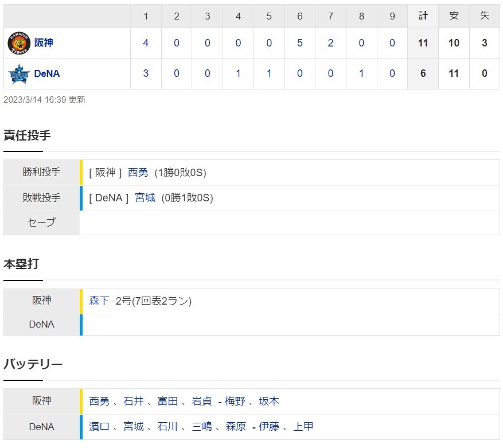Click 西勇 in the battery list

(x=99, y=402)
